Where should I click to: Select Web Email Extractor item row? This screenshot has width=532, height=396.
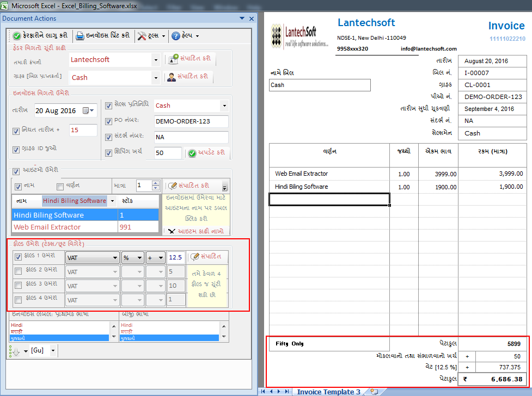click(85, 227)
